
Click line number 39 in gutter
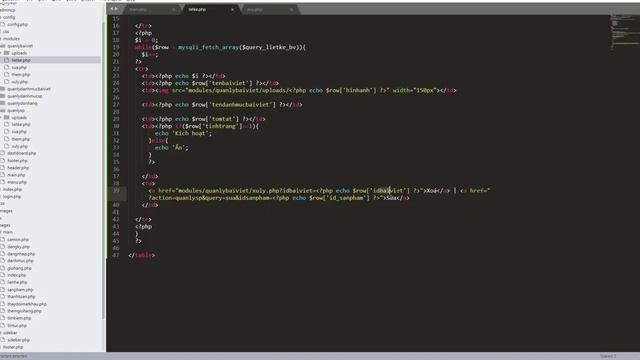point(116,191)
